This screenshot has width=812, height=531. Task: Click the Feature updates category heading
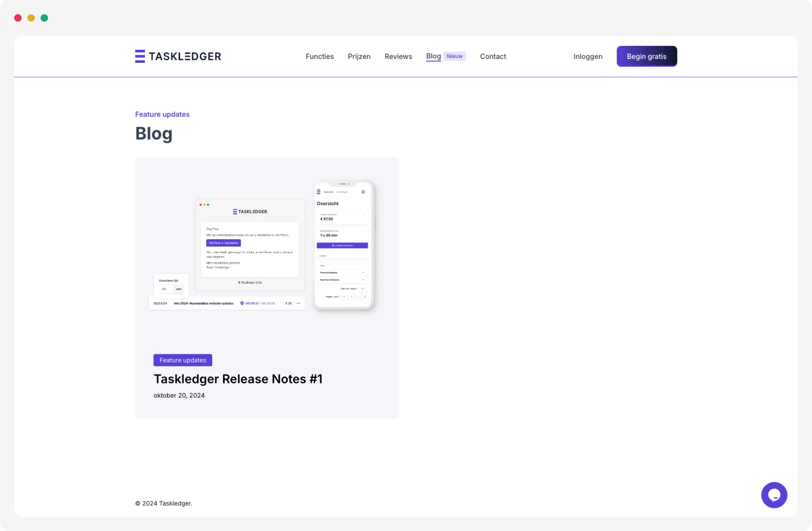[x=162, y=114]
